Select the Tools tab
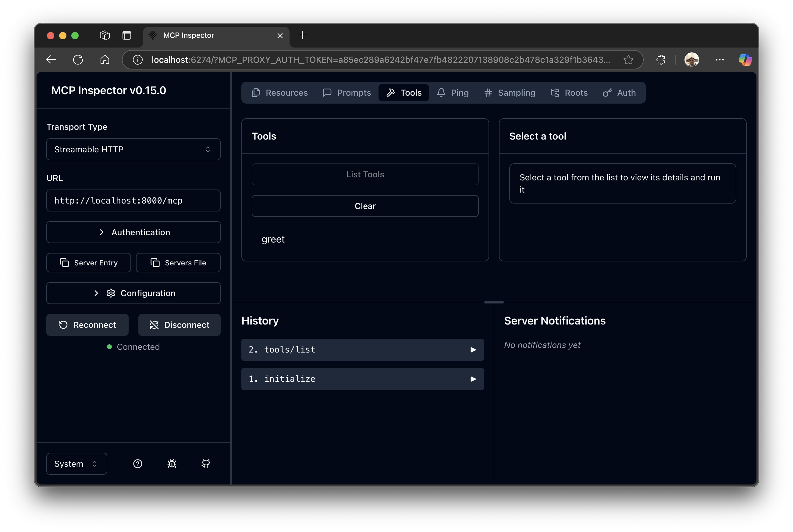The height and width of the screenshot is (532, 793). click(x=404, y=93)
